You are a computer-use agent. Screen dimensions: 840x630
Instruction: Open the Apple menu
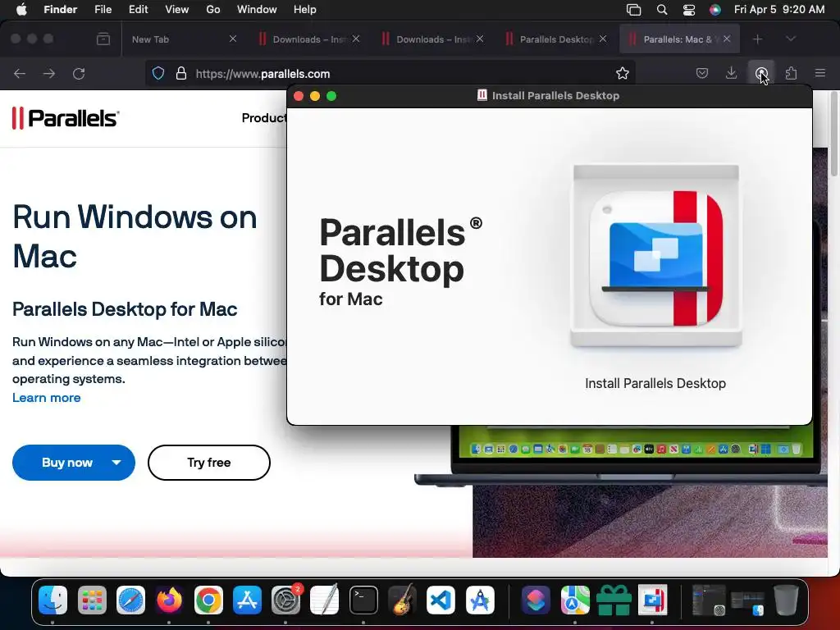pos(21,10)
